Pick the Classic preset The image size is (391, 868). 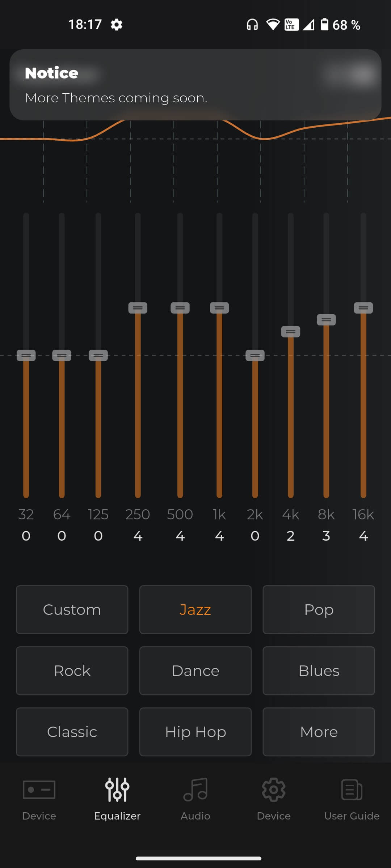click(72, 732)
